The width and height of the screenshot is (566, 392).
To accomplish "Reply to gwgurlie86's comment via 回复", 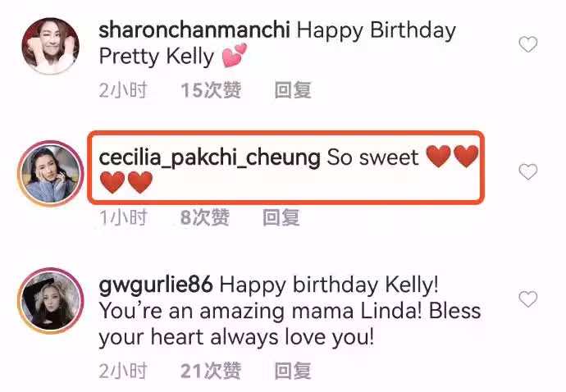I will [x=293, y=371].
